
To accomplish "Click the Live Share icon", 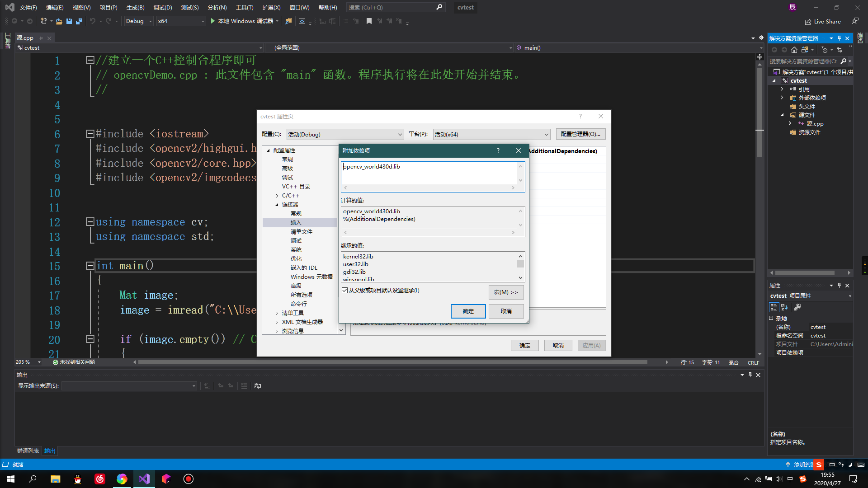I will click(808, 22).
